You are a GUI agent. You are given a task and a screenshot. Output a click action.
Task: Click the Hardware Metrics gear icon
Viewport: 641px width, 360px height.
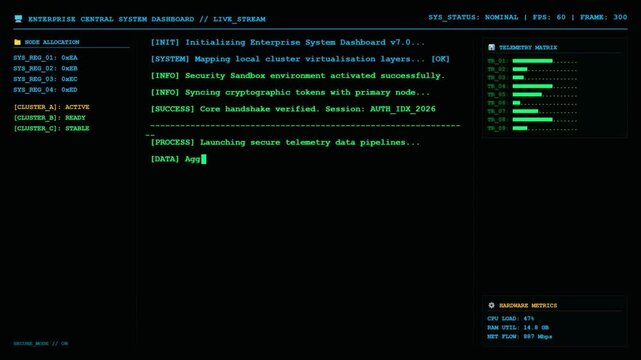pyautogui.click(x=491, y=305)
